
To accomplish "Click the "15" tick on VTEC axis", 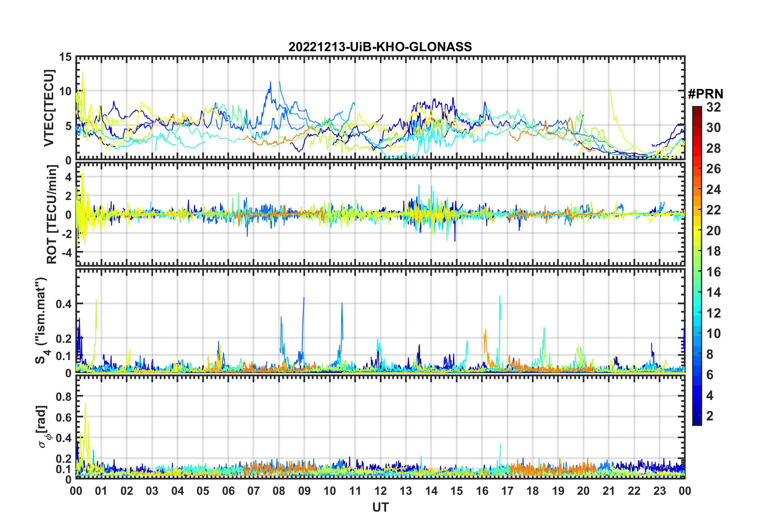I will coord(66,57).
